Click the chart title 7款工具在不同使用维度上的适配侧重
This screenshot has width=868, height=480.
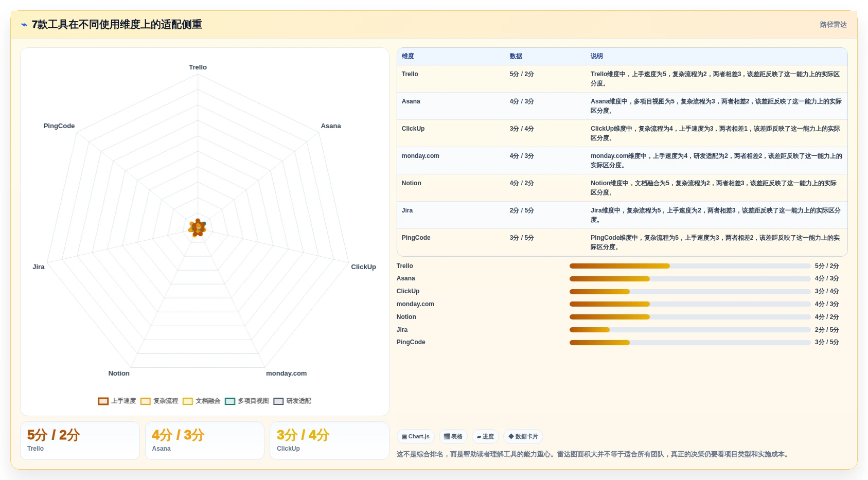[x=117, y=25]
